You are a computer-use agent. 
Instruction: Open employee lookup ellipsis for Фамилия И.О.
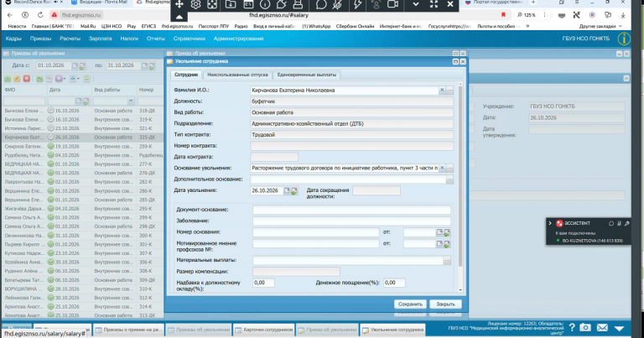[x=449, y=91]
